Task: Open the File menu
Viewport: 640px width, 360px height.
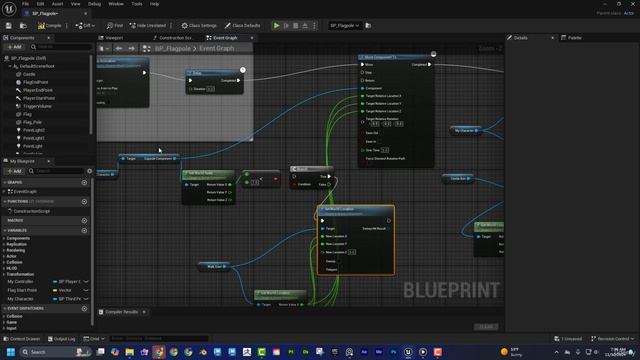Action: tap(25, 4)
